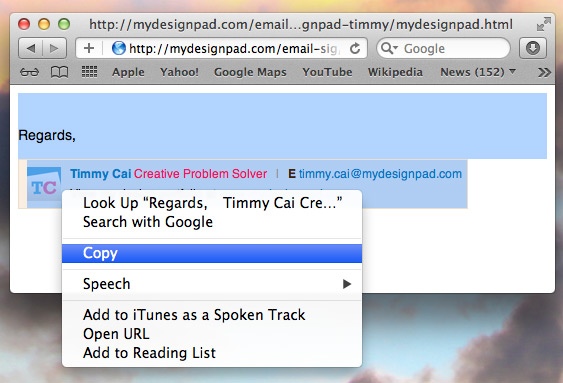Go forward using the forward arrow
The image size is (563, 383).
pos(55,48)
